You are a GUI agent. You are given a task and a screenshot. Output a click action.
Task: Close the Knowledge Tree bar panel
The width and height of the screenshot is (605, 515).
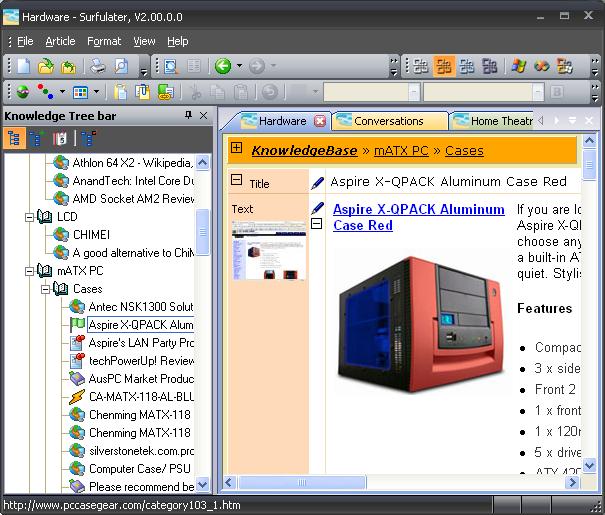tap(203, 115)
